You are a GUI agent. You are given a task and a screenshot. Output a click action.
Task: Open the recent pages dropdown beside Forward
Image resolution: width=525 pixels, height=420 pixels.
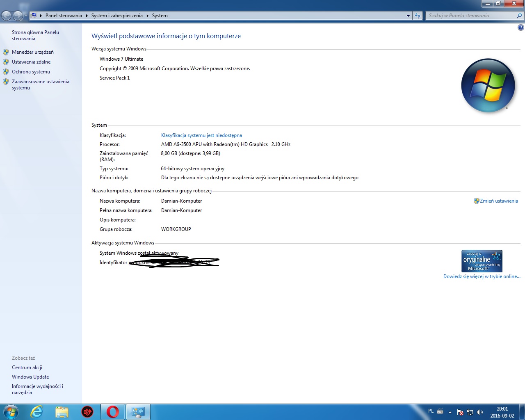click(26, 16)
